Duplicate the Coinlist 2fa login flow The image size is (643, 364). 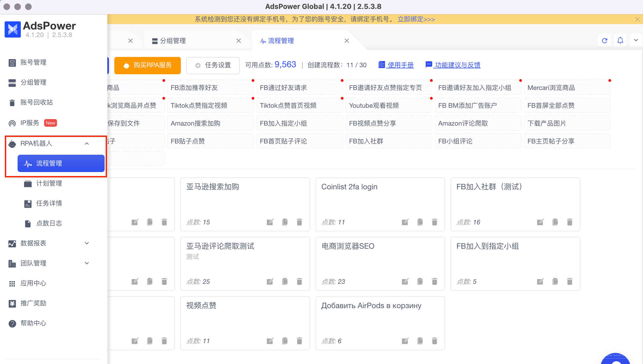(x=420, y=222)
